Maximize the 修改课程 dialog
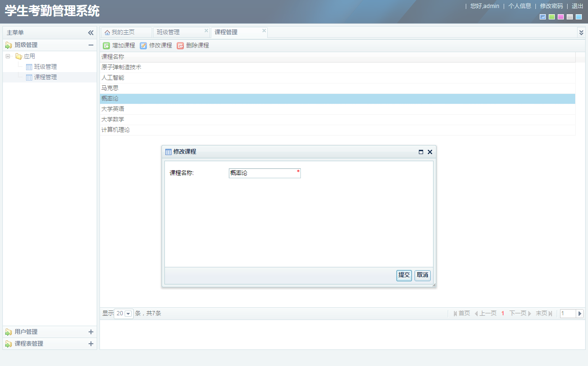The width and height of the screenshot is (588, 366). [421, 152]
